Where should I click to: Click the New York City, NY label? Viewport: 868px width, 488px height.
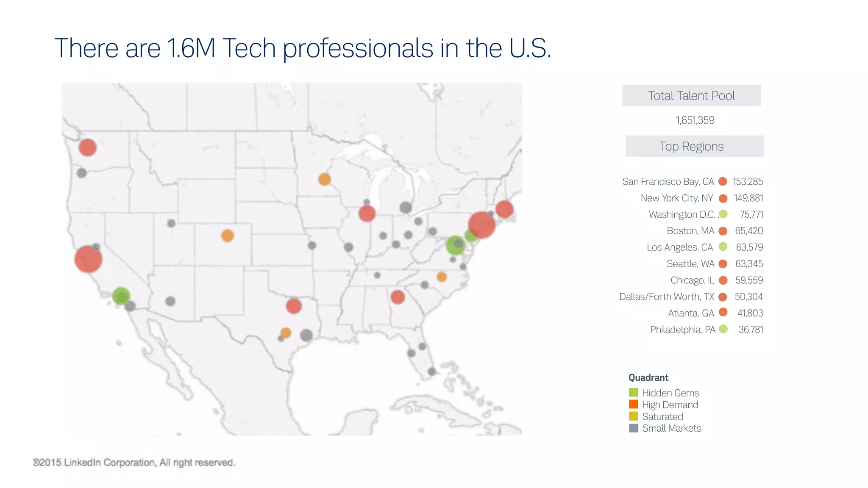pyautogui.click(x=677, y=198)
